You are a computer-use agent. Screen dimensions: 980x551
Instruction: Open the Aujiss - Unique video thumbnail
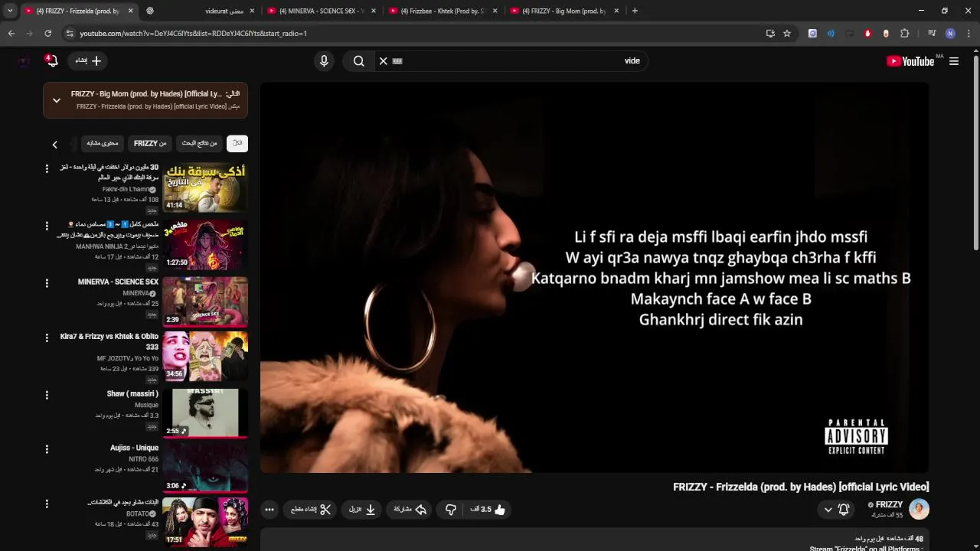click(x=205, y=468)
